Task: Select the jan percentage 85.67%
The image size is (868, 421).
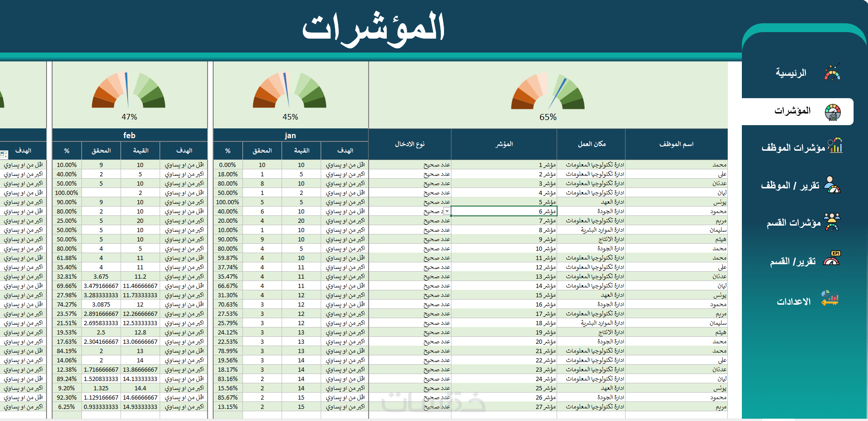Action: point(228,397)
